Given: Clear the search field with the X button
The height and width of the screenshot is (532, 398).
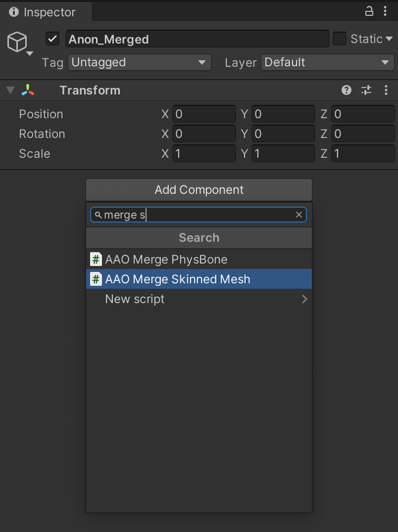Looking at the screenshot, I should click(x=299, y=215).
